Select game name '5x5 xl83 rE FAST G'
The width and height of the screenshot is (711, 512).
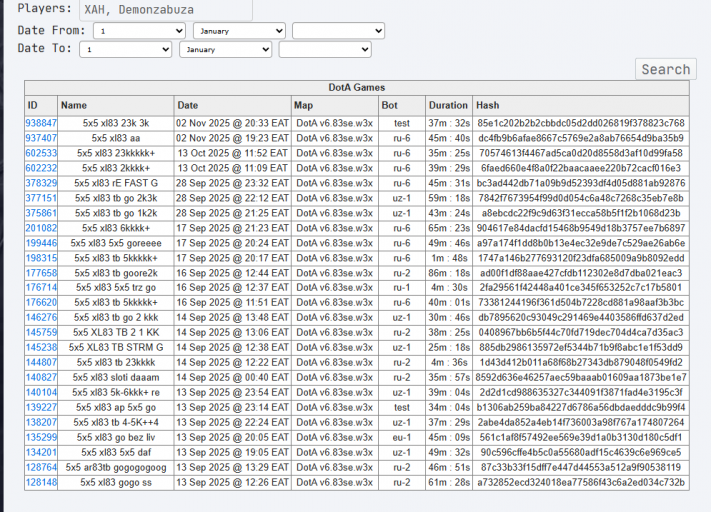116,183
